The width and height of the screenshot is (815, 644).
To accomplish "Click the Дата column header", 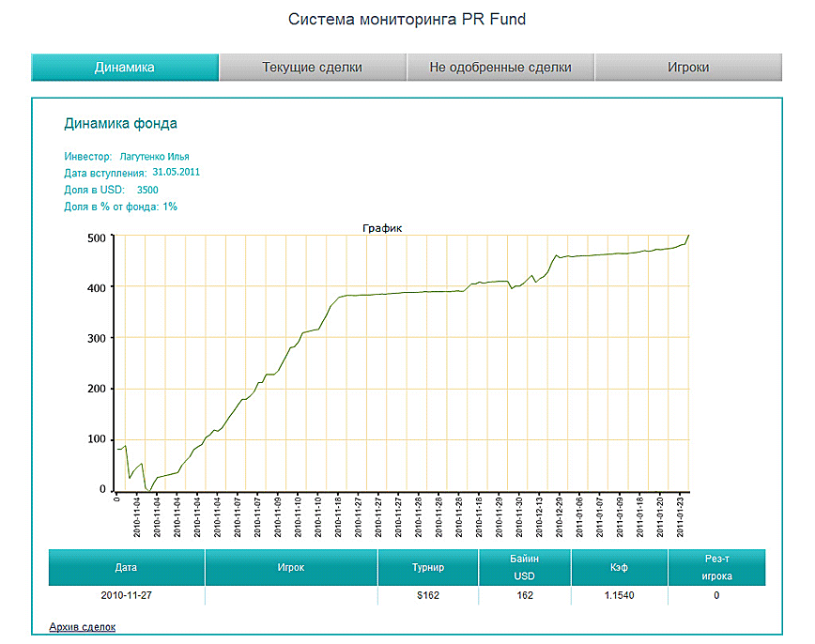I will [126, 567].
